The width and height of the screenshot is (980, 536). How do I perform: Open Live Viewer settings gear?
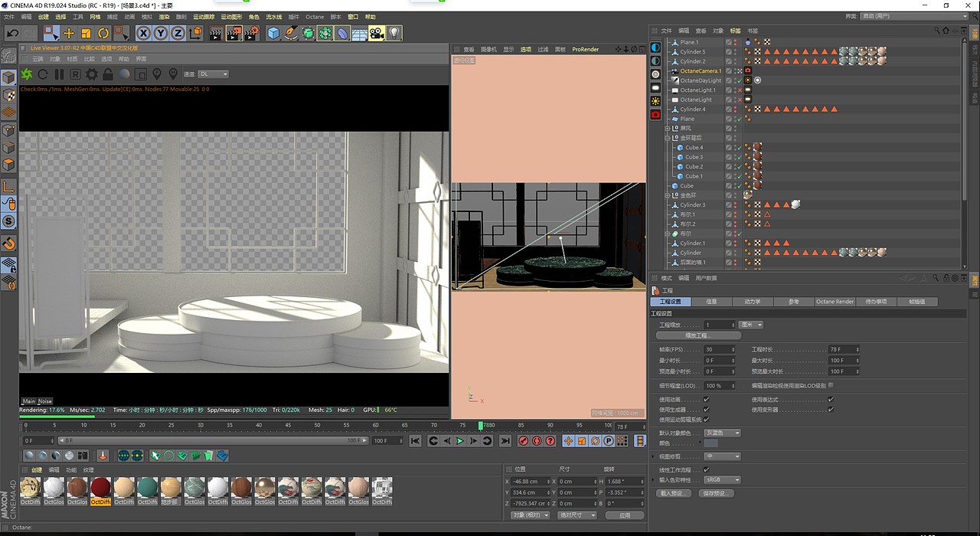click(x=92, y=74)
